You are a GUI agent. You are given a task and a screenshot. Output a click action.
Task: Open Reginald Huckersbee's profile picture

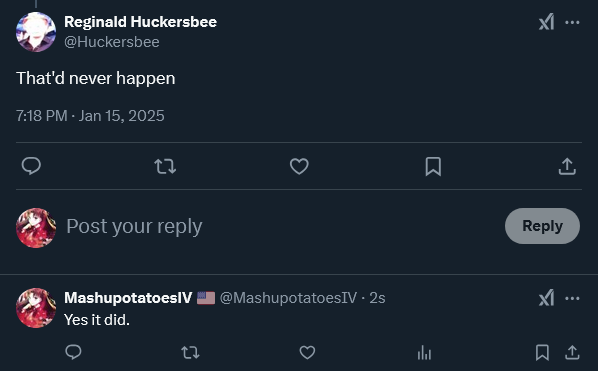36,32
